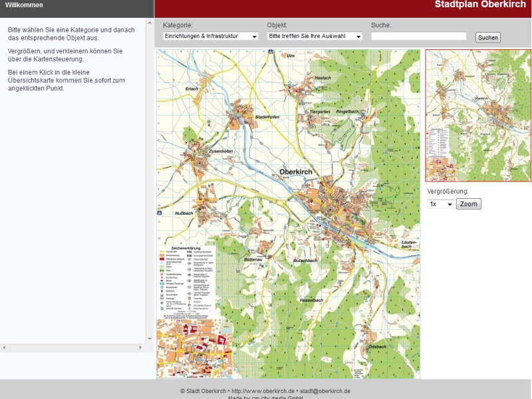Screen dimensions: 532x399
Task: Click into the Suche text field
Action: click(419, 36)
